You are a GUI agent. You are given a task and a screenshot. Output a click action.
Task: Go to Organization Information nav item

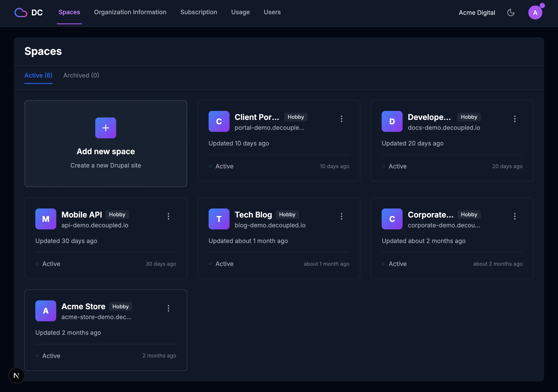coord(130,12)
